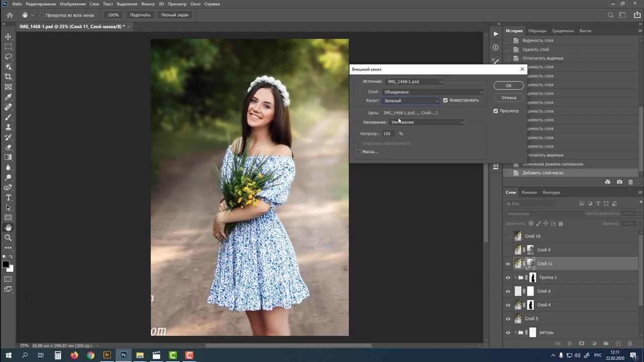This screenshot has width=644, height=362.
Task: Open the Редактирование menu
Action: (41, 4)
